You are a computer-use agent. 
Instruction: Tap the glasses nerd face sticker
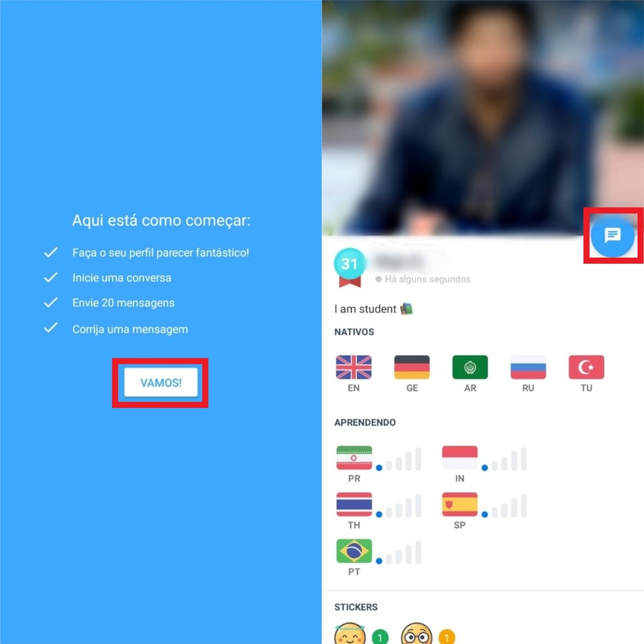[416, 634]
